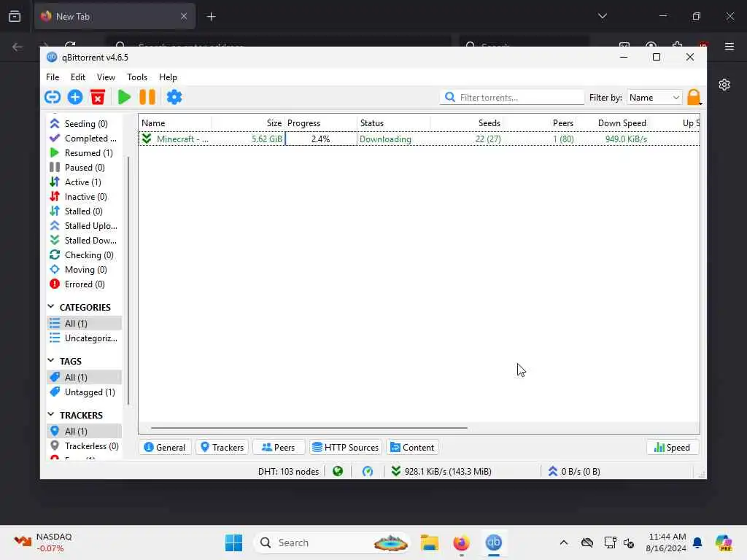
Task: Open File Explorer from the taskbar
Action: click(429, 542)
